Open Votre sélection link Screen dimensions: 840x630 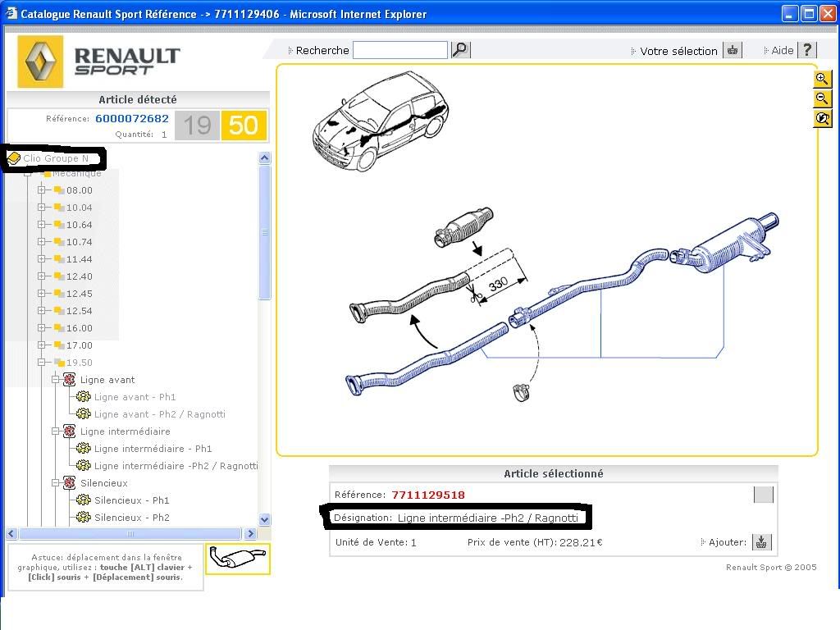click(x=678, y=51)
